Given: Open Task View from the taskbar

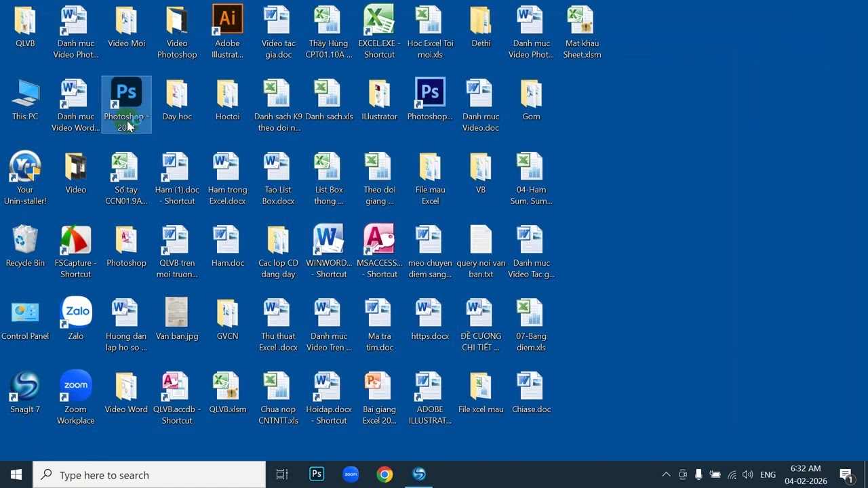Looking at the screenshot, I should [x=282, y=474].
